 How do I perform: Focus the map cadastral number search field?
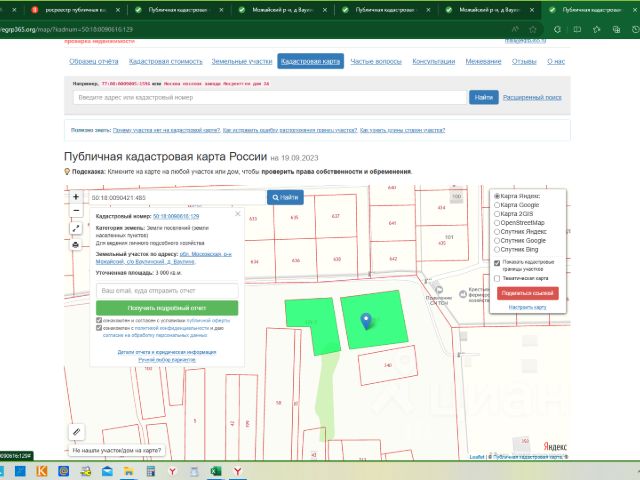coord(178,198)
